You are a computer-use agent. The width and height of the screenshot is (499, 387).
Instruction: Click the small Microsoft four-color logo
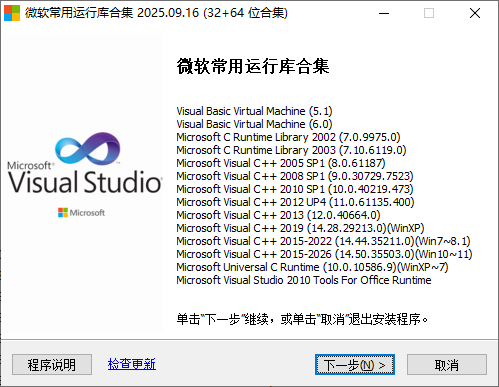63,212
